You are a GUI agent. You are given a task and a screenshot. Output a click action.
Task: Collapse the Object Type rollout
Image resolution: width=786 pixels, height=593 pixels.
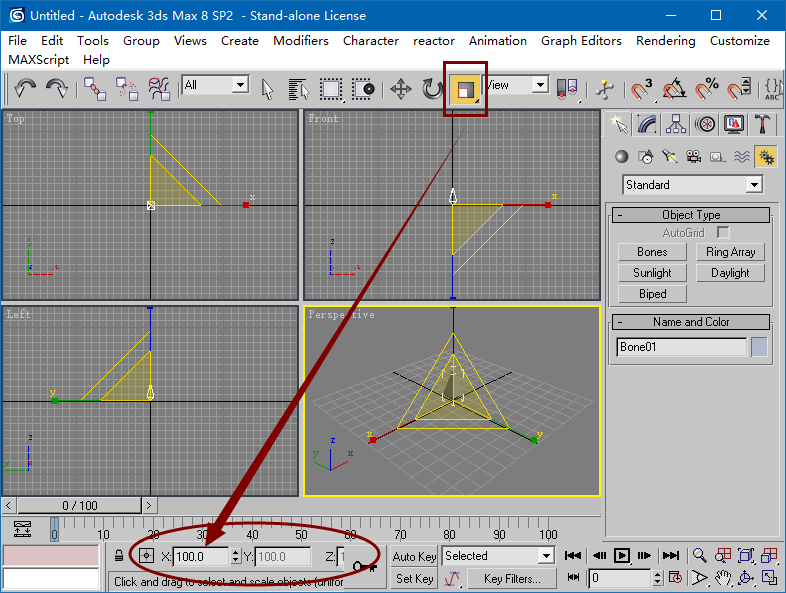click(691, 215)
